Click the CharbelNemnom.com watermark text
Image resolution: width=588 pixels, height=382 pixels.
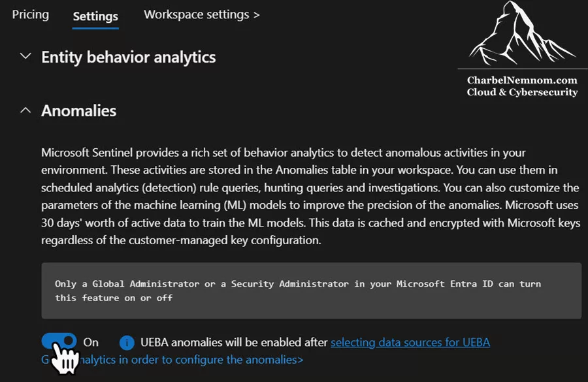tap(522, 80)
